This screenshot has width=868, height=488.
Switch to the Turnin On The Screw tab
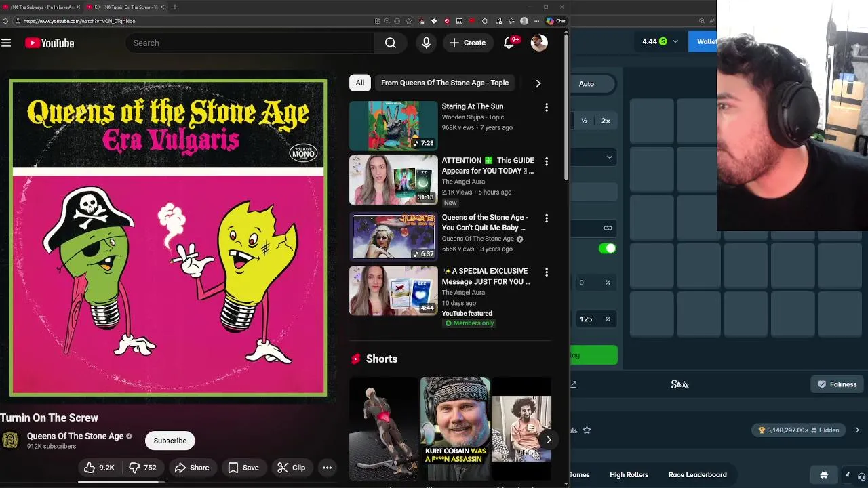[125, 7]
